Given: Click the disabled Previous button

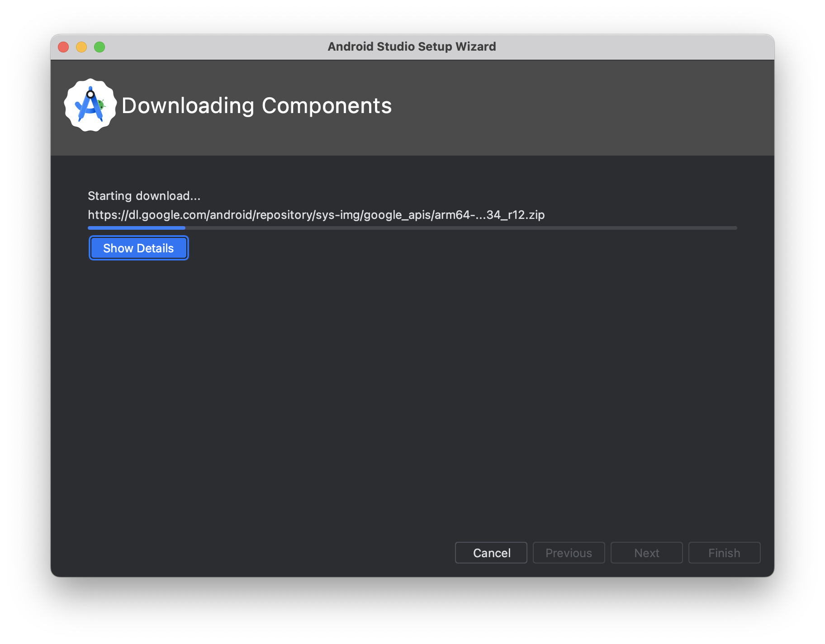Looking at the screenshot, I should coord(569,553).
